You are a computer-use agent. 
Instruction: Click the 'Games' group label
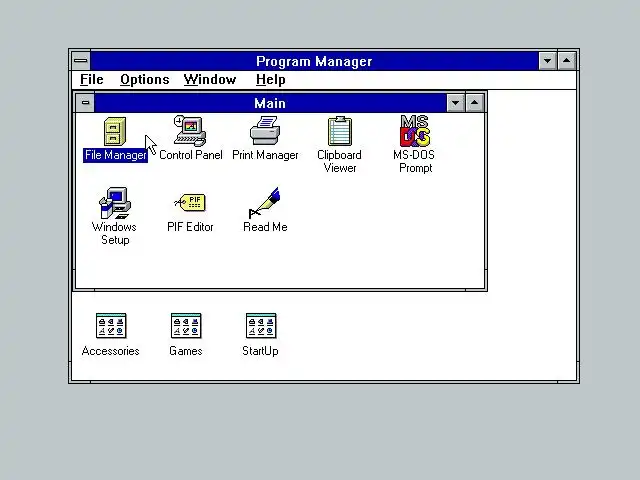click(x=186, y=351)
